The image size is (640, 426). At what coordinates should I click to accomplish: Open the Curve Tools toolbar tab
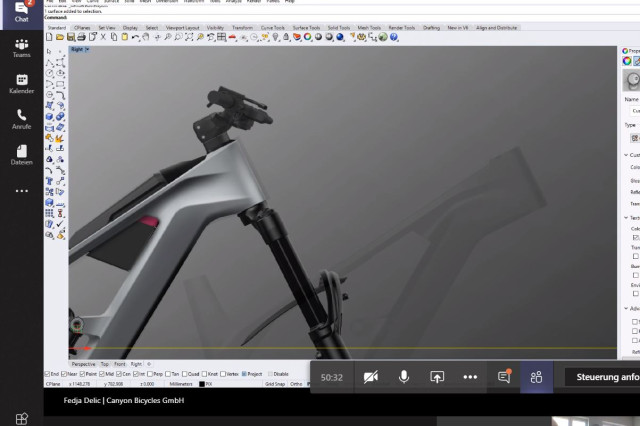click(x=273, y=28)
